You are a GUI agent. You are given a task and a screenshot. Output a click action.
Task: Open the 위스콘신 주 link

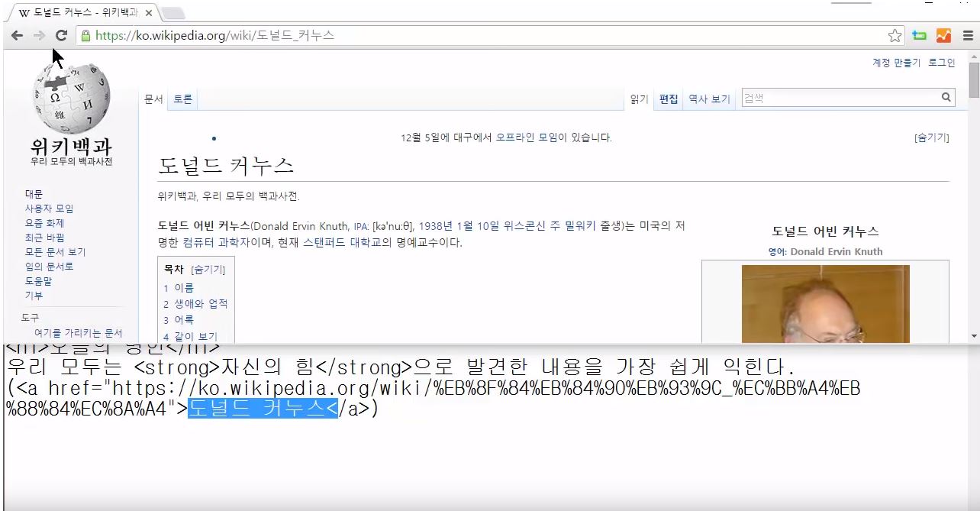pyautogui.click(x=531, y=226)
